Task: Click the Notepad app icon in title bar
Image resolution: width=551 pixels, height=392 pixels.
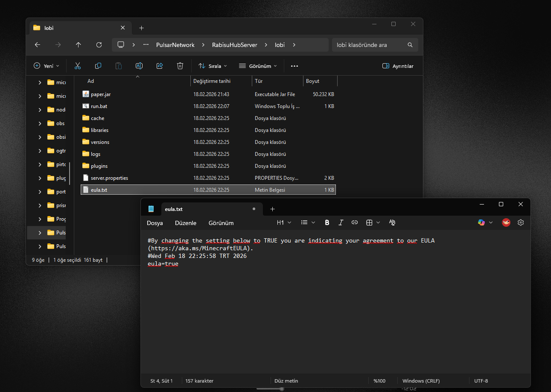Action: point(151,209)
